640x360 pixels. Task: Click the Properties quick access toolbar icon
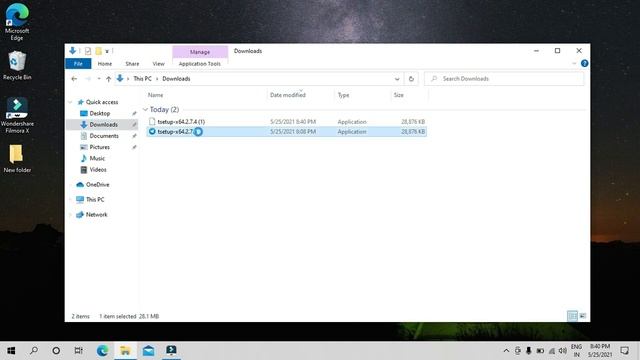[88, 51]
